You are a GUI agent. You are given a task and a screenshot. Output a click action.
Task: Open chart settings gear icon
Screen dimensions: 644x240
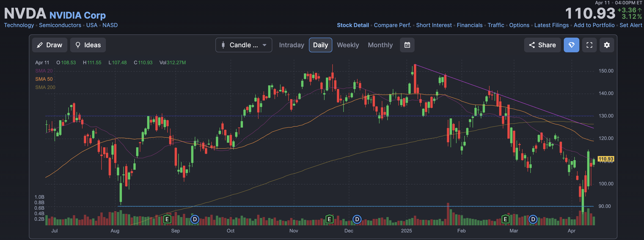click(607, 45)
